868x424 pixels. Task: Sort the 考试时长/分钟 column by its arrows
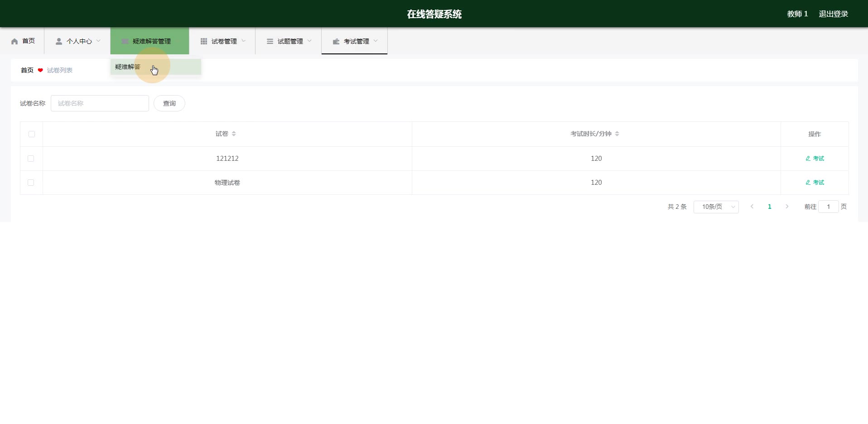point(617,134)
